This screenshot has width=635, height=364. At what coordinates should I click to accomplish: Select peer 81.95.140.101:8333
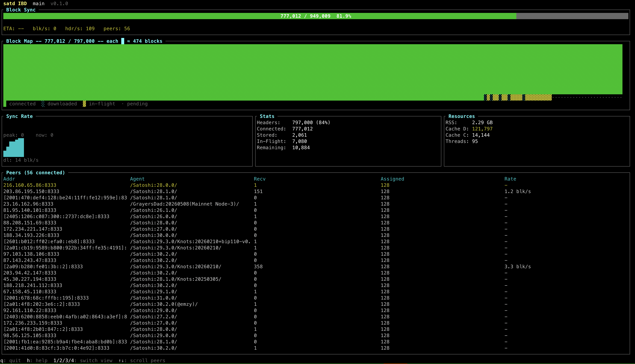click(x=316, y=210)
